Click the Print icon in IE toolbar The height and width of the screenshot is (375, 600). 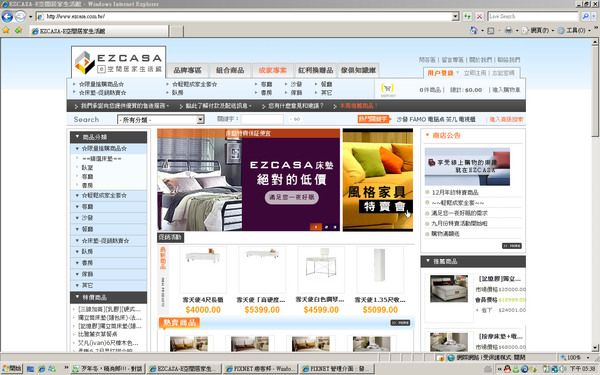pos(509,30)
